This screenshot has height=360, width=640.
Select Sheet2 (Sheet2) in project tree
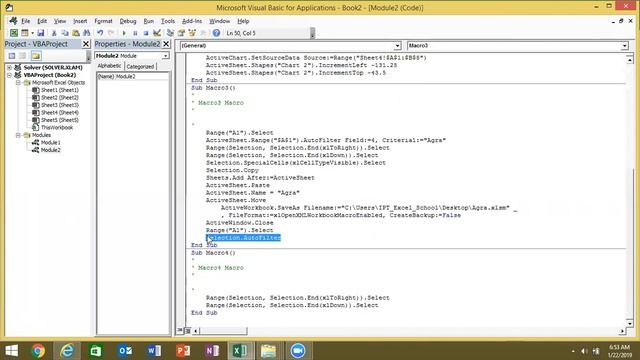pos(60,98)
